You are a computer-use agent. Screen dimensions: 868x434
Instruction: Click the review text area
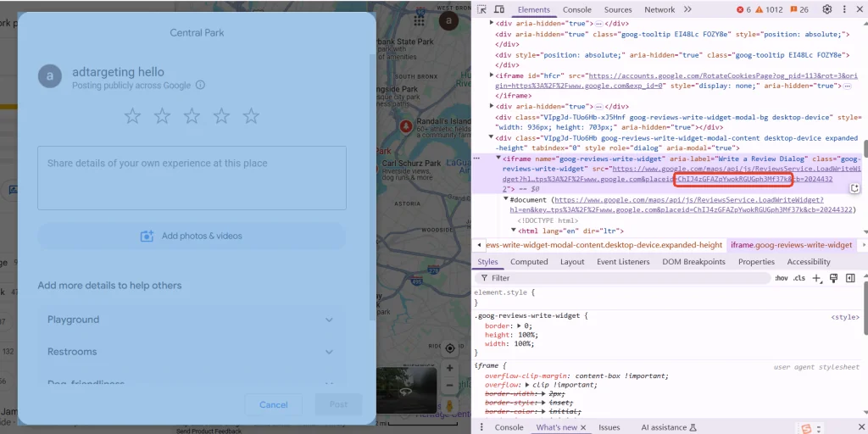click(192, 178)
